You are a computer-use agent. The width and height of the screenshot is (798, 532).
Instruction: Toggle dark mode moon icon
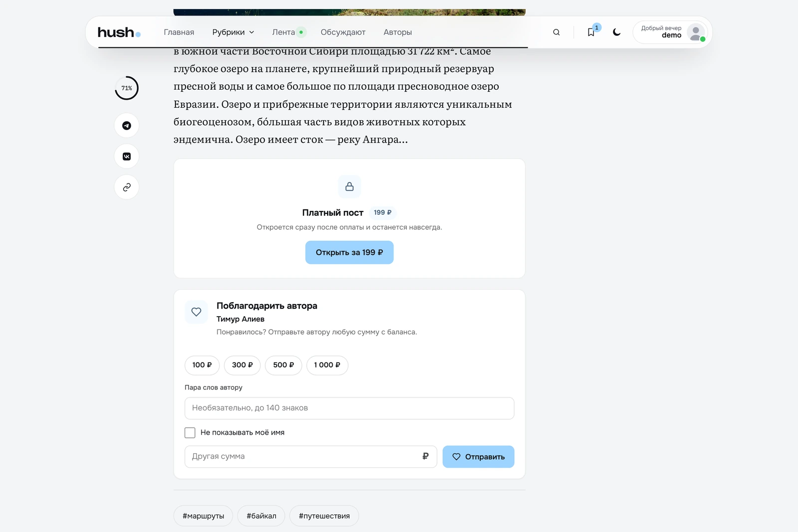pyautogui.click(x=617, y=32)
